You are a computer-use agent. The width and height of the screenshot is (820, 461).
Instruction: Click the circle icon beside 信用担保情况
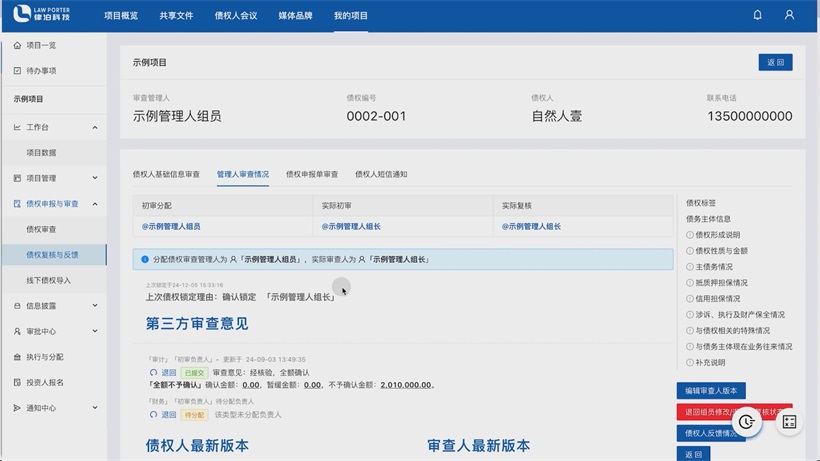pyautogui.click(x=690, y=299)
